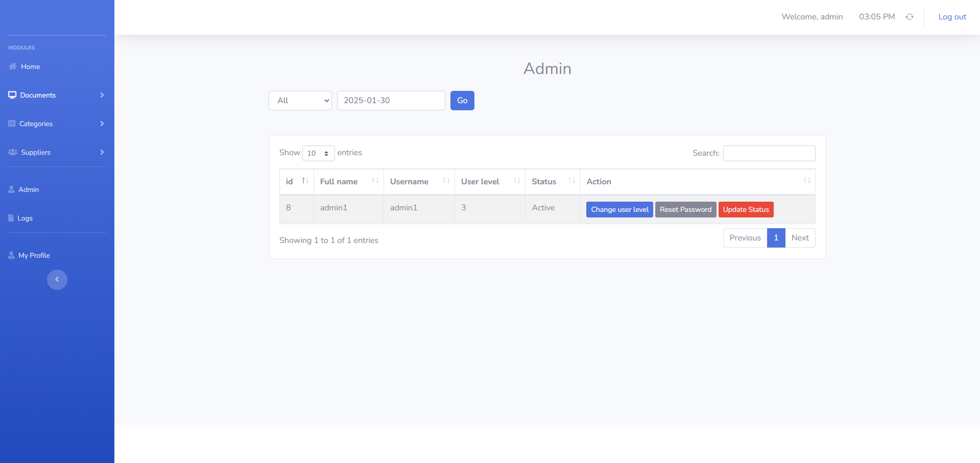The width and height of the screenshot is (980, 463).
Task: Click the sort arrows in the Action column
Action: click(806, 181)
